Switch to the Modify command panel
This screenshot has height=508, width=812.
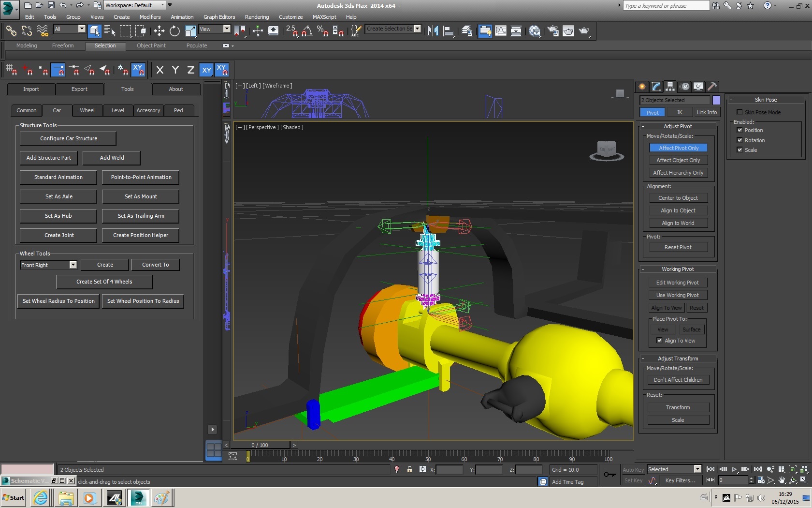pyautogui.click(x=656, y=87)
